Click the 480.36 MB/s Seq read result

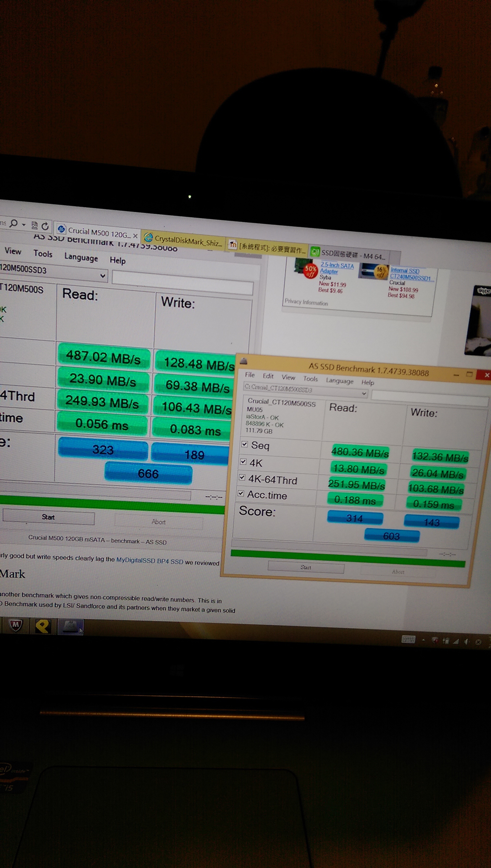[360, 452]
